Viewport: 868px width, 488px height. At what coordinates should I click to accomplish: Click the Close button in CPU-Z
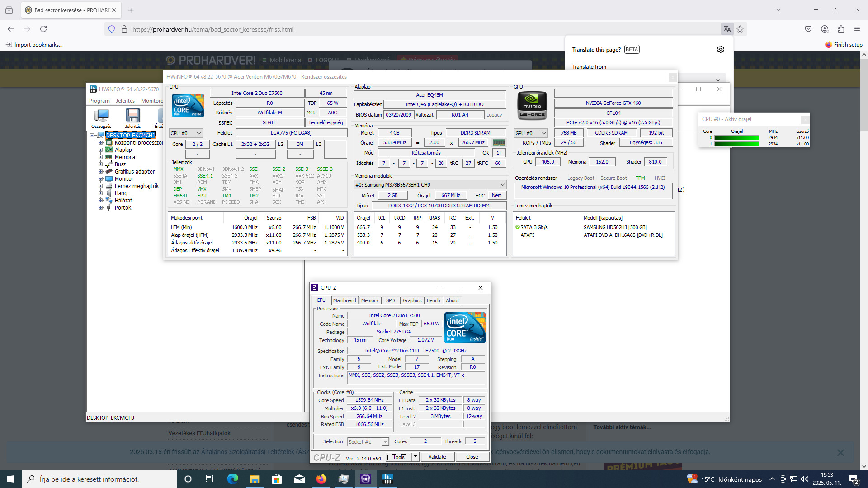(472, 457)
